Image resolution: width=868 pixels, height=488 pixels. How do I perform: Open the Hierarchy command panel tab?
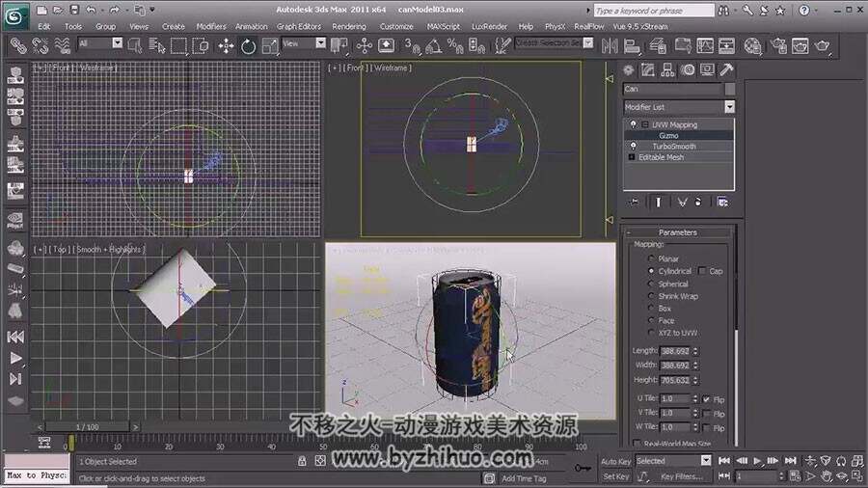click(x=667, y=70)
